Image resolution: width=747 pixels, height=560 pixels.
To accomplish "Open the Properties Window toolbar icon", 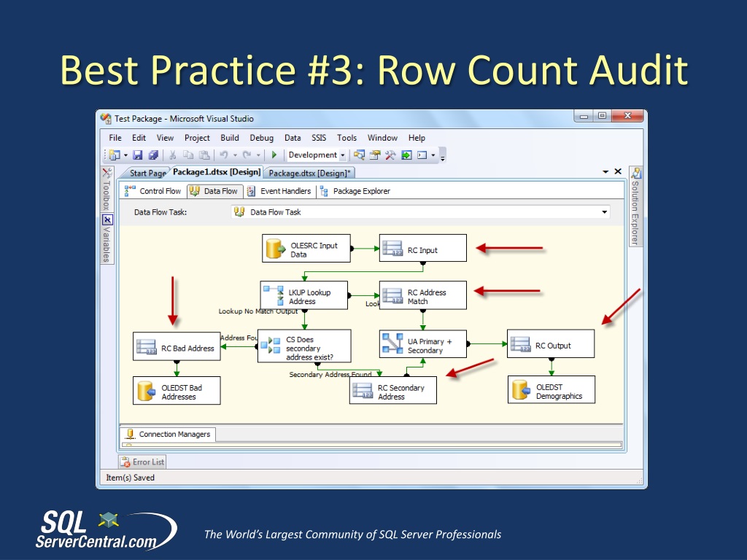I will 375,155.
